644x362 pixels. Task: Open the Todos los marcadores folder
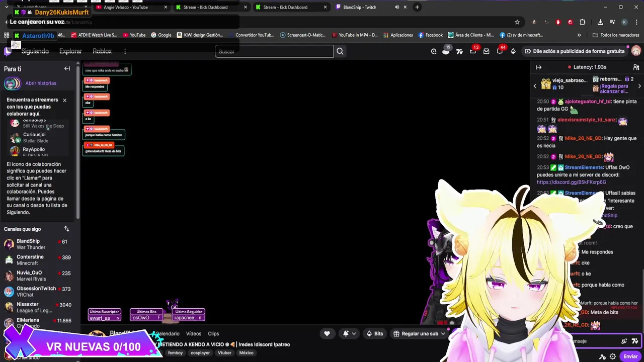pyautogui.click(x=616, y=35)
